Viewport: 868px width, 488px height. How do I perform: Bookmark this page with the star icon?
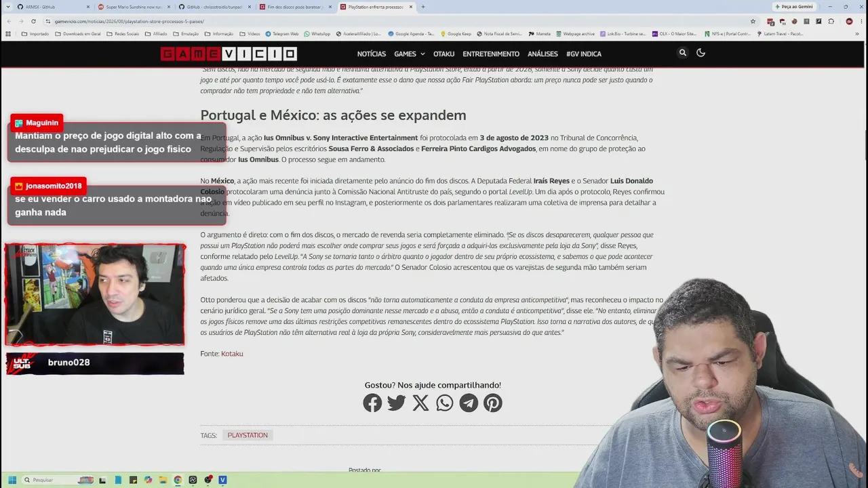point(753,21)
